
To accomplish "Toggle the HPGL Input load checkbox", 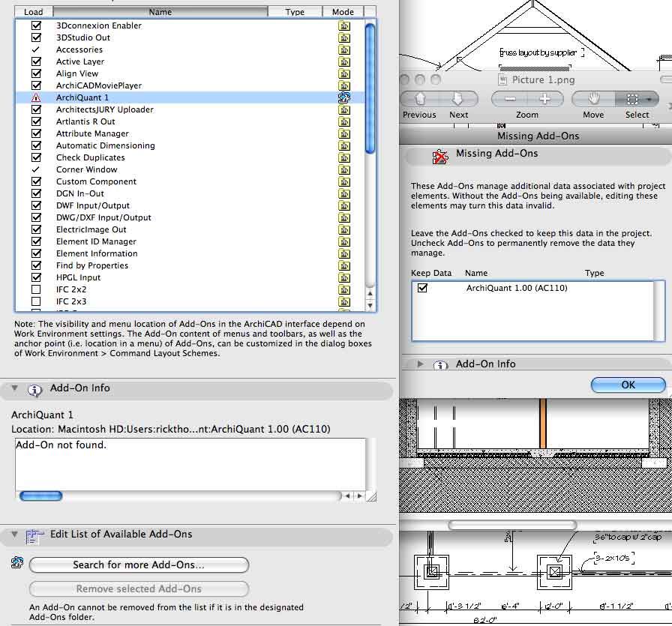I will pyautogui.click(x=37, y=277).
